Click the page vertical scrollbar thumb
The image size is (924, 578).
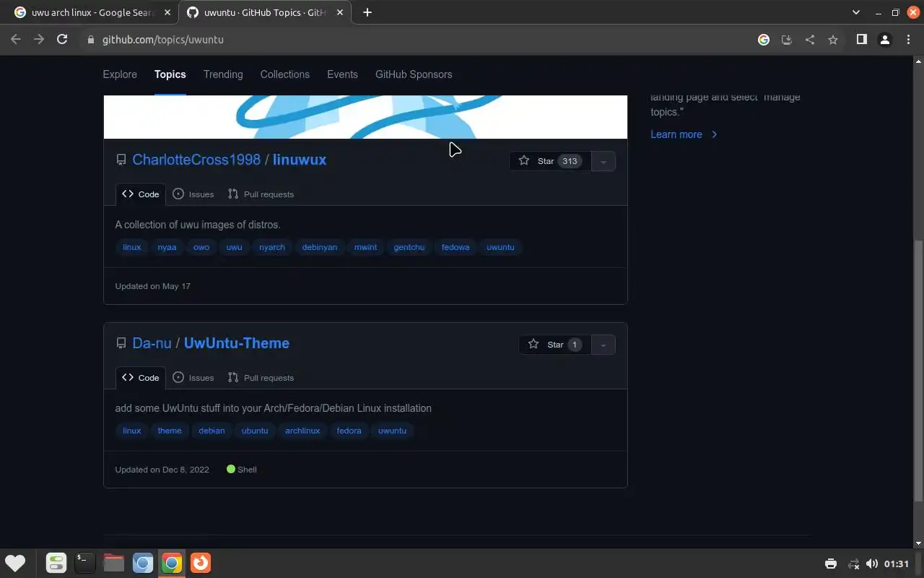pyautogui.click(x=918, y=371)
